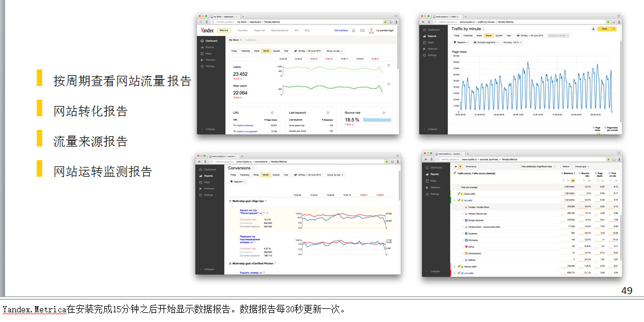Open the Segment dropdown in Traffic by minute

[x=461, y=42]
